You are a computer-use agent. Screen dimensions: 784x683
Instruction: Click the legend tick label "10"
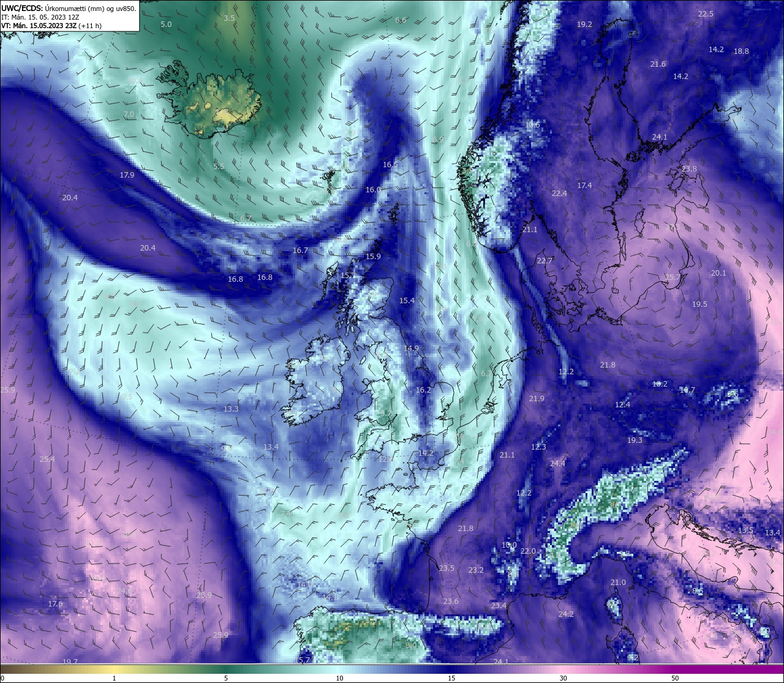pos(339,678)
